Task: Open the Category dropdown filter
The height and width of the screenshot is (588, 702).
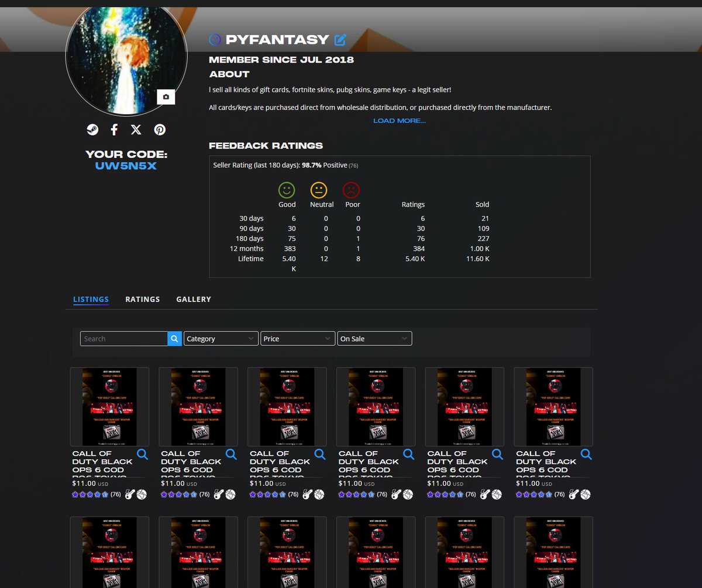Action: [x=221, y=339]
